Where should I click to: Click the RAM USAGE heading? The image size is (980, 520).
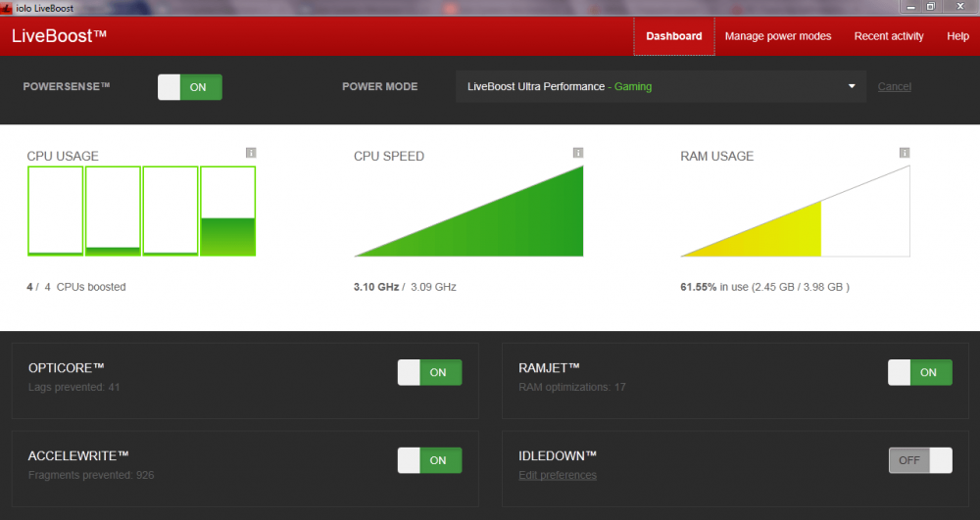pyautogui.click(x=717, y=156)
